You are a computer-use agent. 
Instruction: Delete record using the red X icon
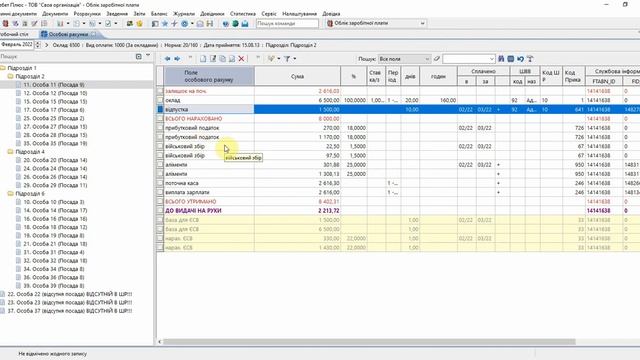(x=241, y=59)
